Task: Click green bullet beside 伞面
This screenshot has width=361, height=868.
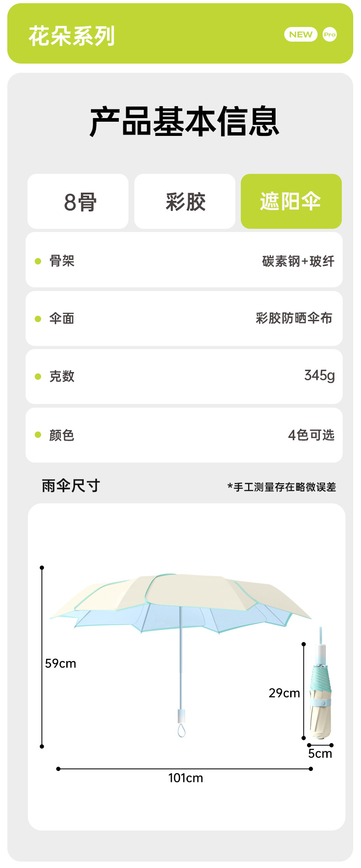Action: (x=38, y=319)
